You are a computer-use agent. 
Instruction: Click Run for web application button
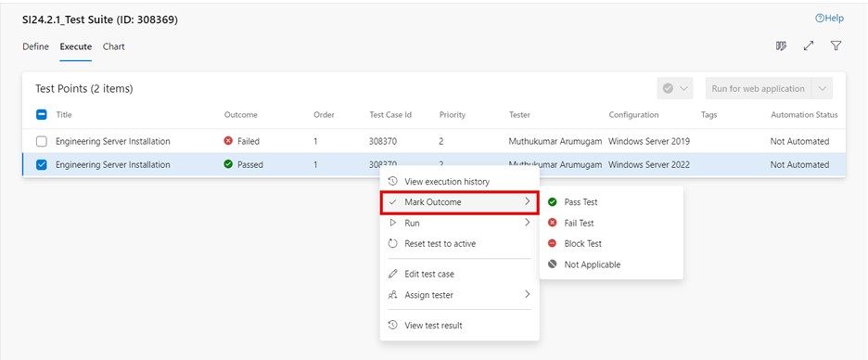coord(758,89)
